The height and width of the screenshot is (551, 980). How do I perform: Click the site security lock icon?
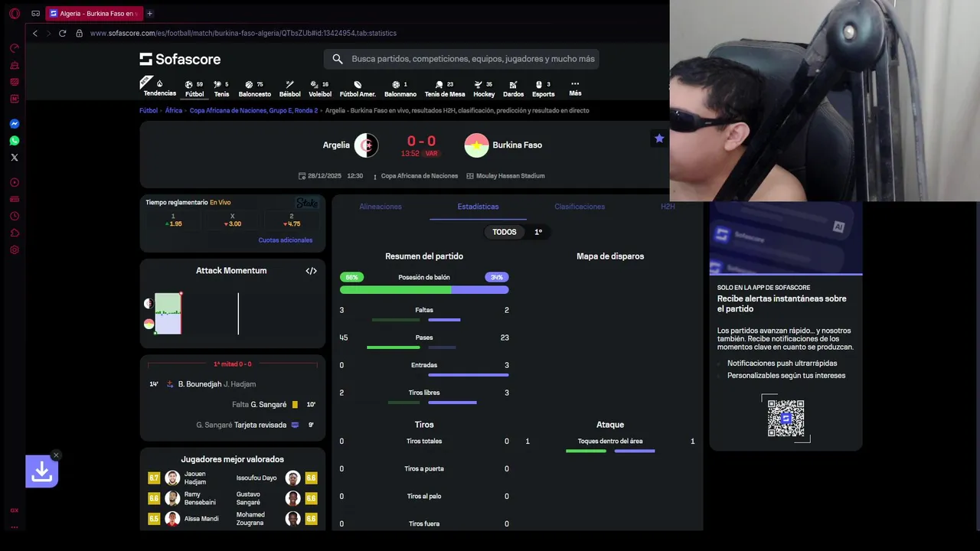coord(79,33)
